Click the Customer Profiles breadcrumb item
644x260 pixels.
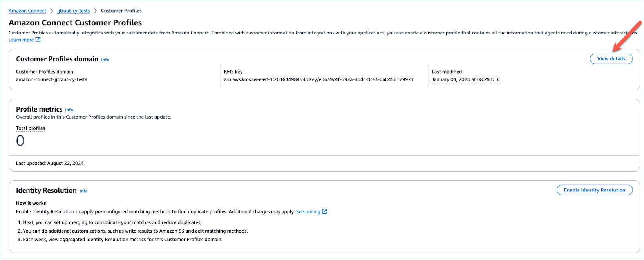click(x=121, y=11)
